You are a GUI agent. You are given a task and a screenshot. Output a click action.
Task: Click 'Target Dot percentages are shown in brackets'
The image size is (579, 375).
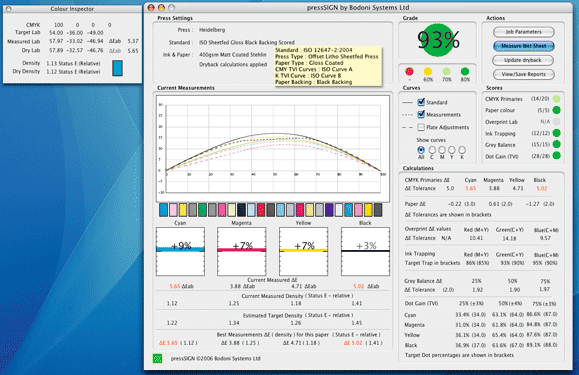click(459, 355)
